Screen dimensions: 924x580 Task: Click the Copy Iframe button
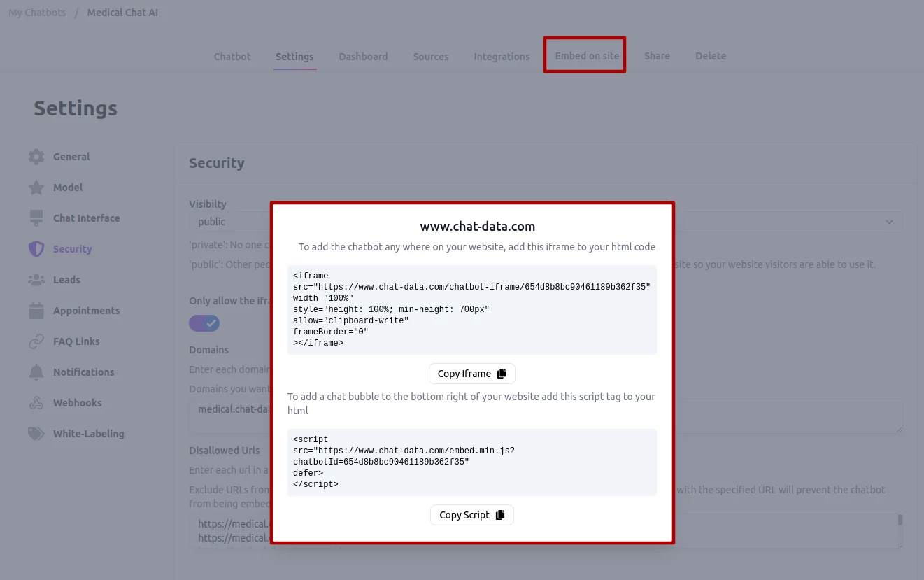pyautogui.click(x=472, y=374)
